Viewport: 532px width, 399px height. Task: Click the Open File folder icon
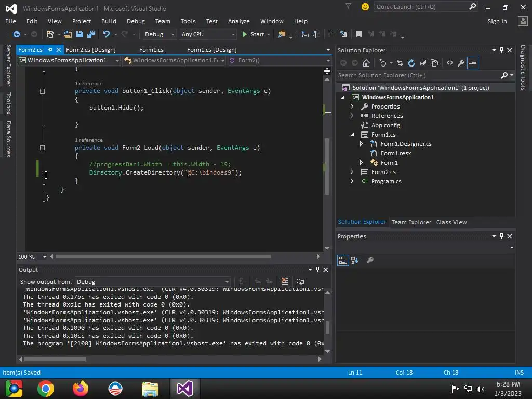(x=68, y=34)
